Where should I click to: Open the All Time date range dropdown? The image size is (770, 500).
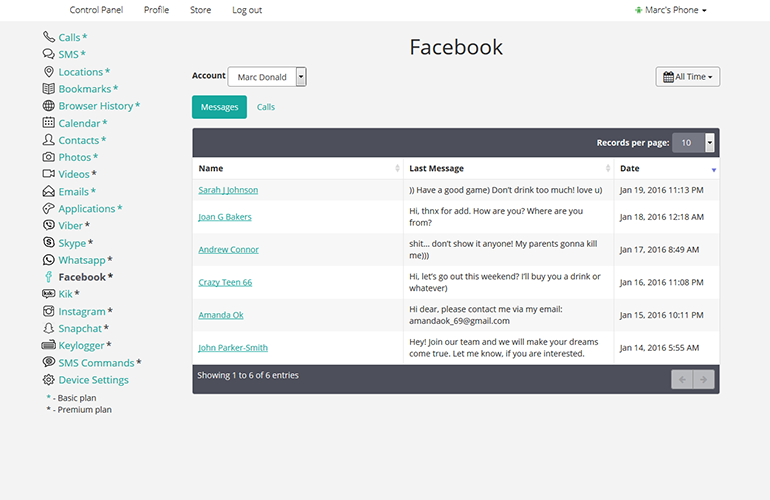688,77
